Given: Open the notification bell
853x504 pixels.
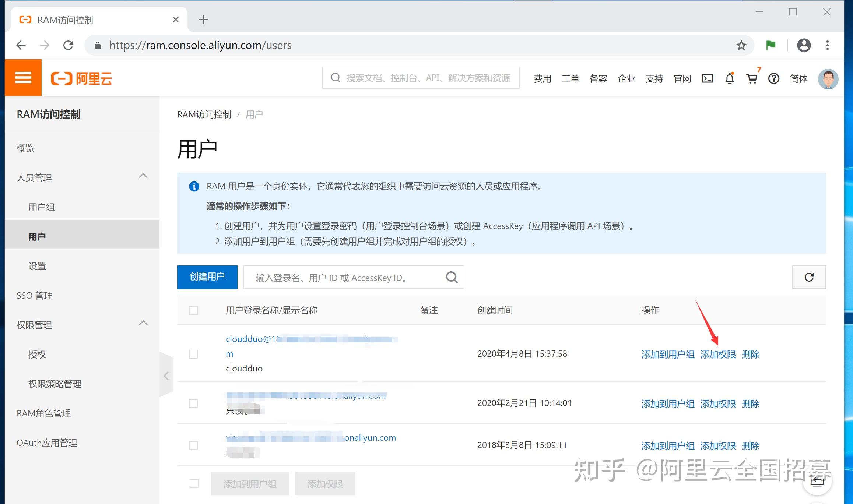Looking at the screenshot, I should point(730,78).
